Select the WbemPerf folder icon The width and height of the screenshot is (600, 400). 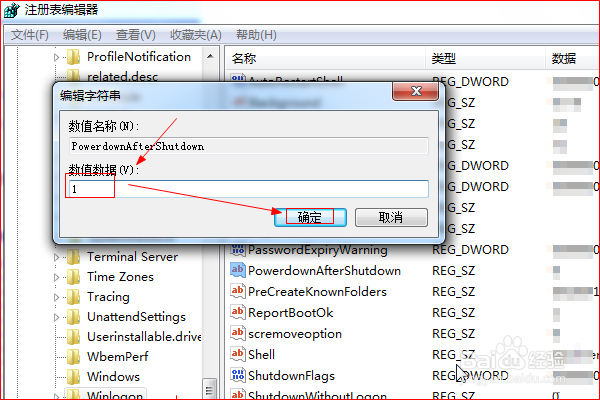(x=73, y=357)
